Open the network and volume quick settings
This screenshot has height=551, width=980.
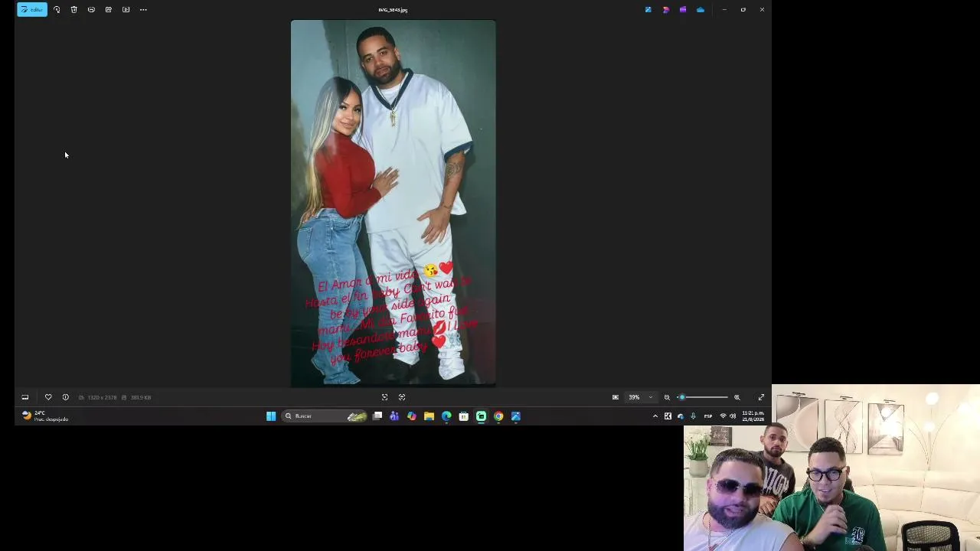[x=728, y=416]
